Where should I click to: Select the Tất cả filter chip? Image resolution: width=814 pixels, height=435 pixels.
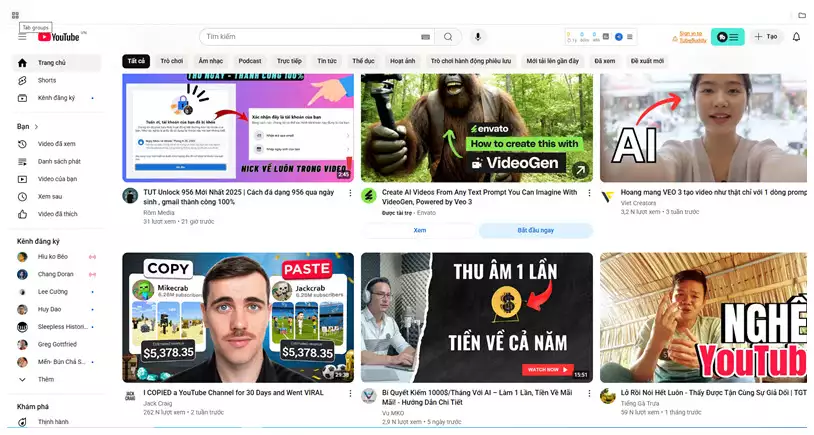click(136, 61)
